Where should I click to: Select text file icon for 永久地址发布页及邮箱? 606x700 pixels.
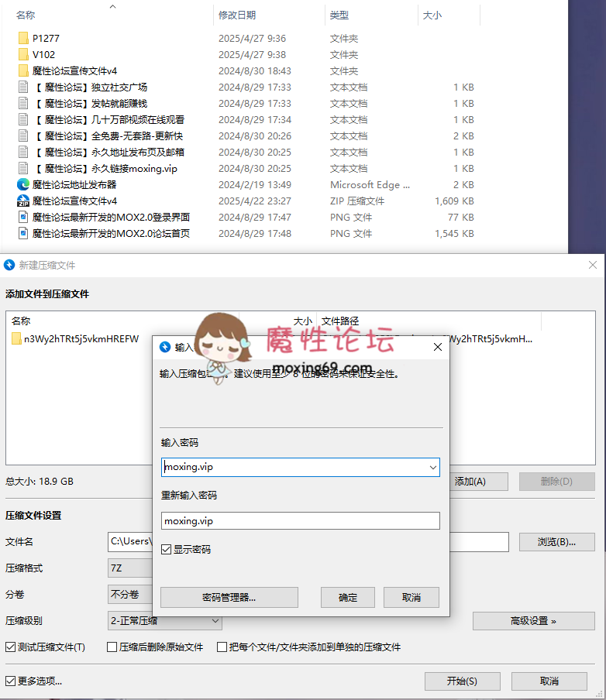coord(23,153)
